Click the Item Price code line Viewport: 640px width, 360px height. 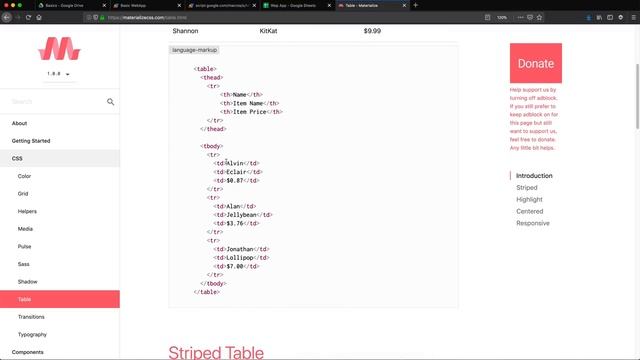click(x=251, y=112)
